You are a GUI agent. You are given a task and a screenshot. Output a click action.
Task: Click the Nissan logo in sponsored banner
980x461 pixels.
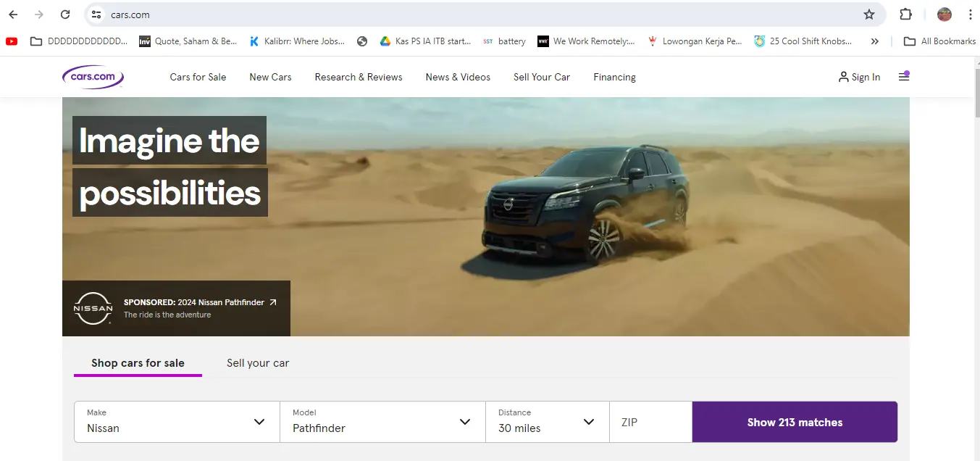[x=93, y=309]
